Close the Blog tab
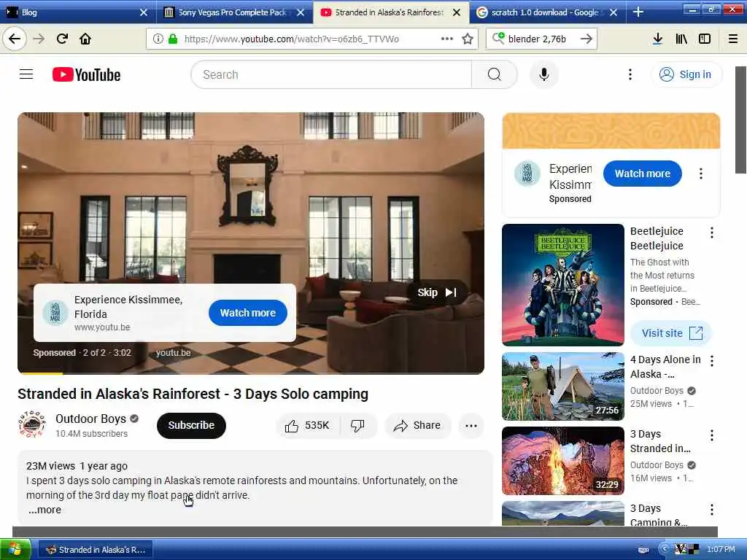Image resolution: width=747 pixels, height=560 pixels. (x=144, y=12)
